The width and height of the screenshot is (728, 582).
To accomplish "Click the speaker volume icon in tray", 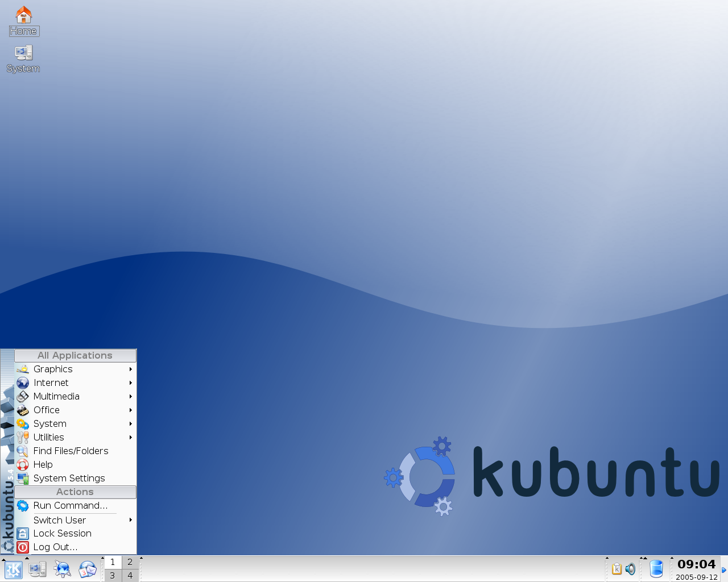I will click(x=630, y=568).
